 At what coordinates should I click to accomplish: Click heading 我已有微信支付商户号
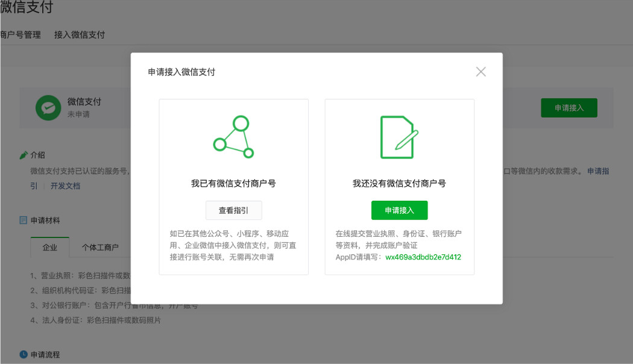[x=233, y=184]
